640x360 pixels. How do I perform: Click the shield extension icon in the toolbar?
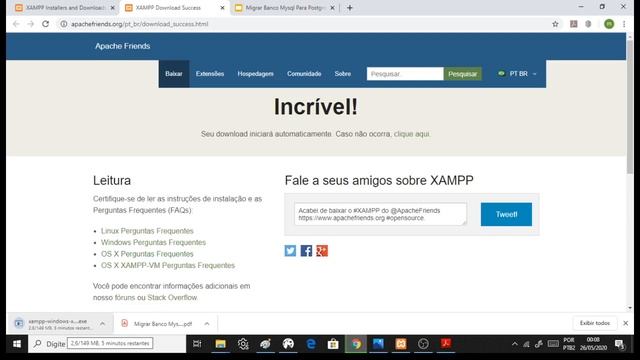tap(588, 24)
